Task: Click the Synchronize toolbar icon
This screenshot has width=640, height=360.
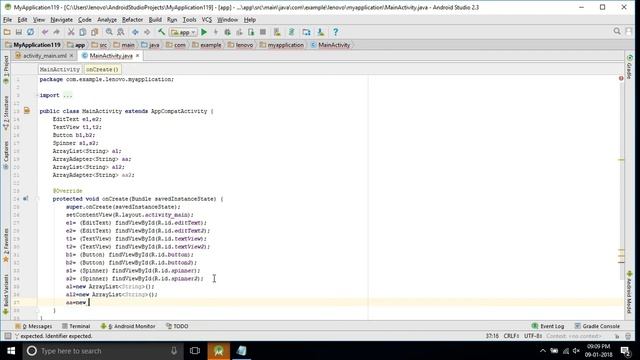Action: [31, 32]
